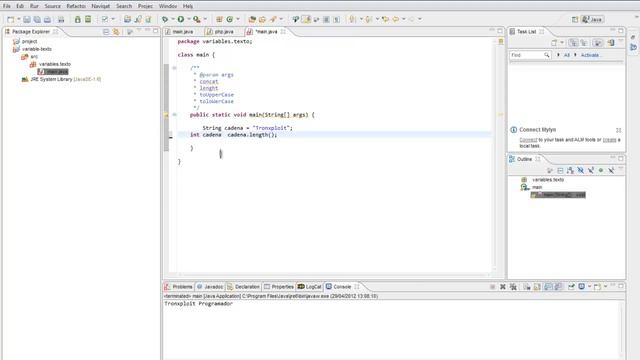Click the New Java Package icon
The height and width of the screenshot is (360, 640).
tap(219, 19)
